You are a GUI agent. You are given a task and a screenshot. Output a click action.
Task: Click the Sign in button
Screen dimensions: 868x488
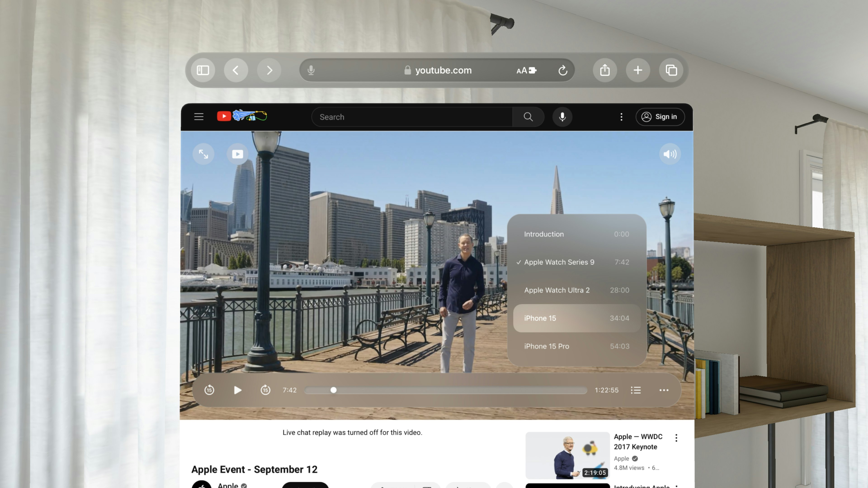(x=660, y=117)
